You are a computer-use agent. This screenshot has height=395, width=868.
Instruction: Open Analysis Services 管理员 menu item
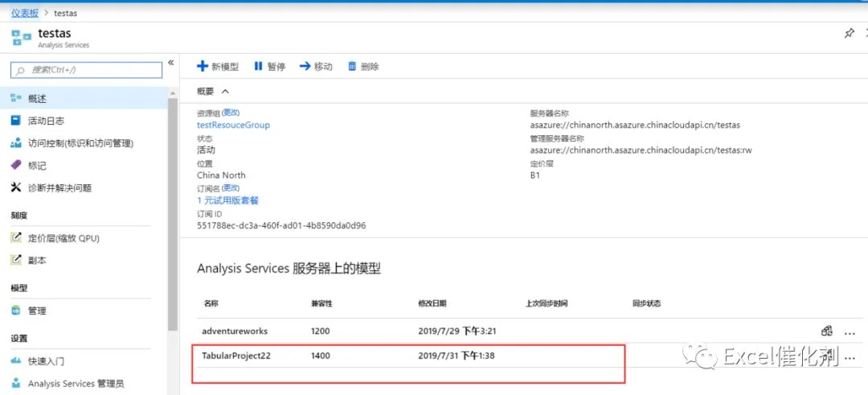tap(76, 384)
